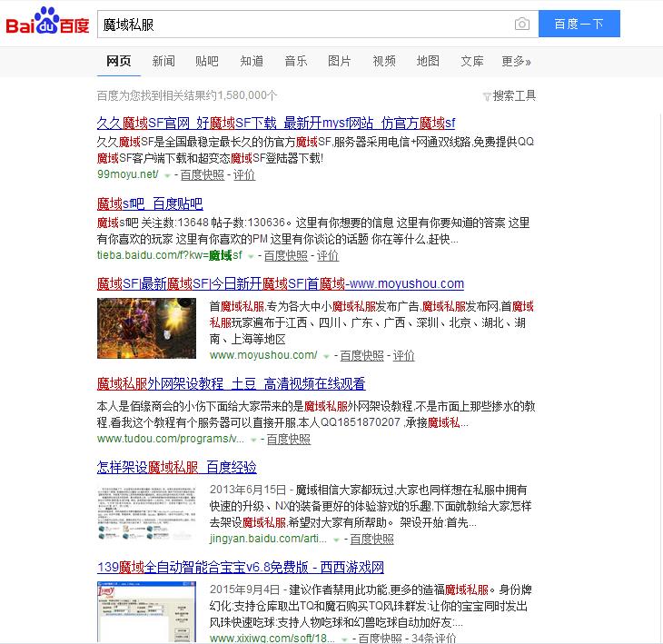The width and height of the screenshot is (663, 644).
Task: Click green URL www.xixiwg.com/soft/18...
Action: coord(272,638)
